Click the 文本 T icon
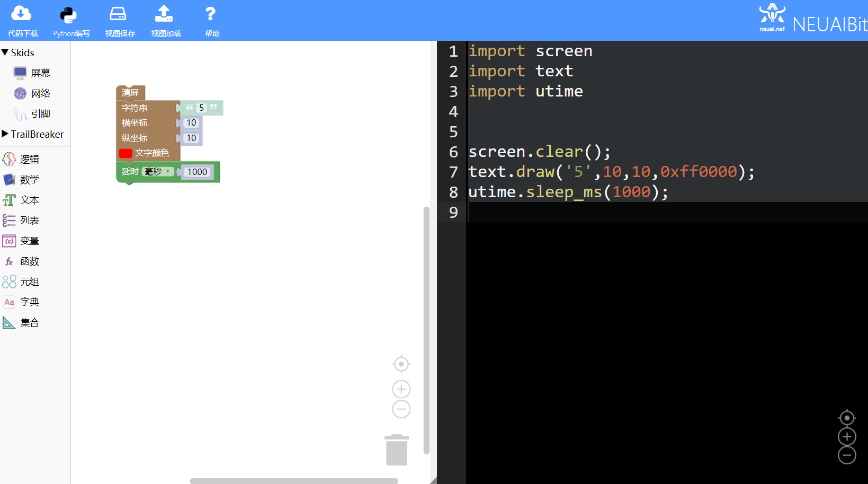868x484 pixels. coord(9,200)
